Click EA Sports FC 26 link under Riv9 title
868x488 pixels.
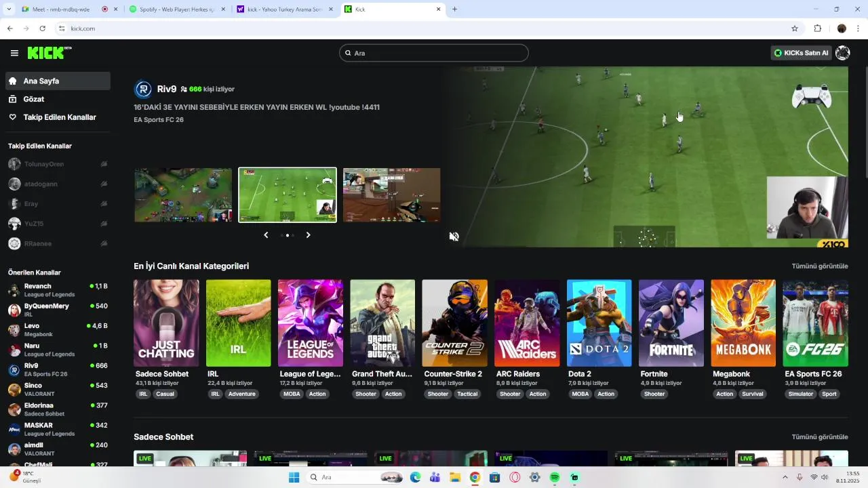pos(159,120)
